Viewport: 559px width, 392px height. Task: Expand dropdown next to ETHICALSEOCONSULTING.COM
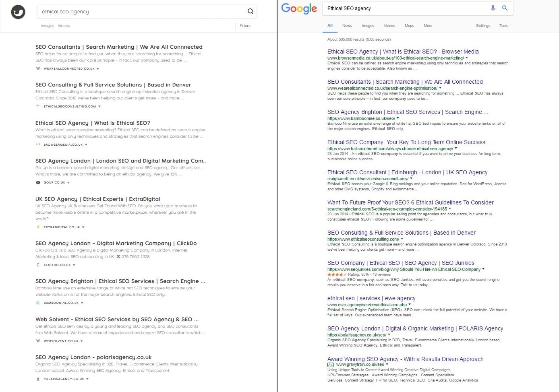[x=99, y=107]
